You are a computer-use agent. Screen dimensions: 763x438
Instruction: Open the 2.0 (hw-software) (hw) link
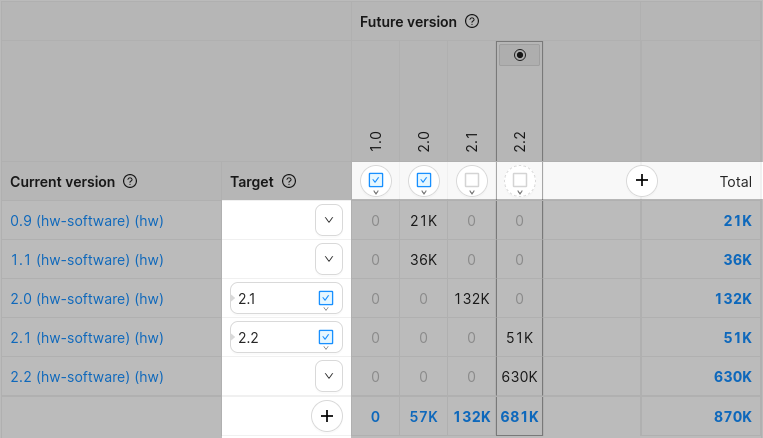coord(86,298)
